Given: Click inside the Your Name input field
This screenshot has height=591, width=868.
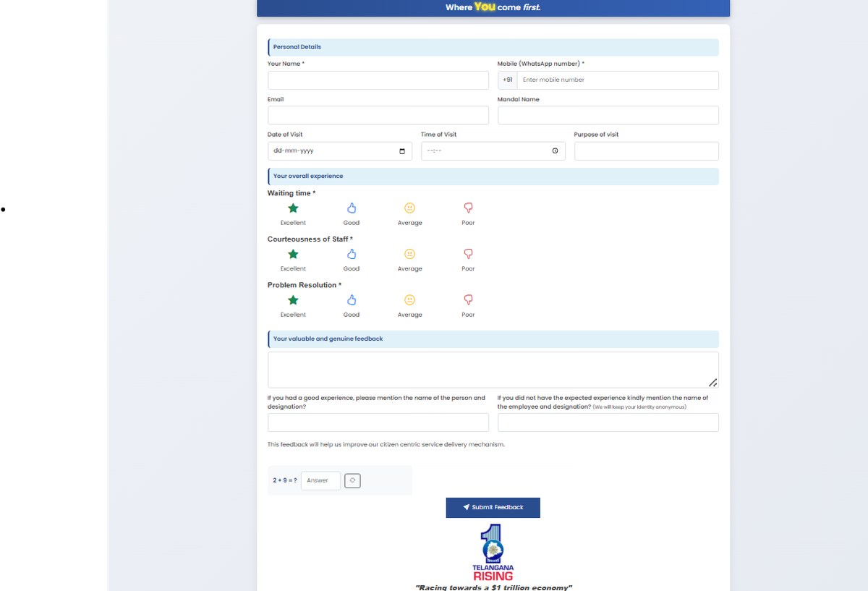Looking at the screenshot, I should coord(378,80).
